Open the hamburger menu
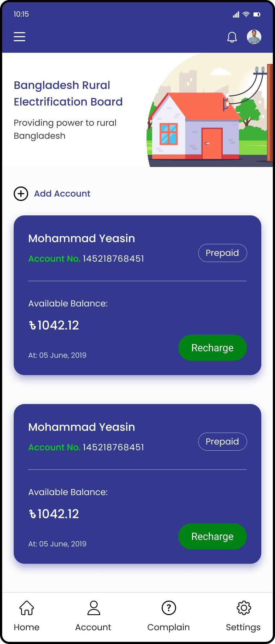The image size is (275, 644). coord(19,37)
